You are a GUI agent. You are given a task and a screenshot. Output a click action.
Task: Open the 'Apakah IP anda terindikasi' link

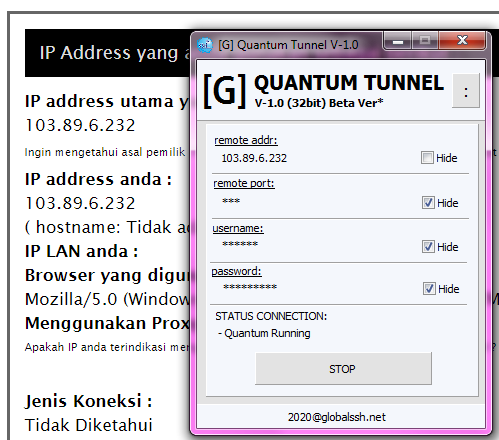coord(106,347)
